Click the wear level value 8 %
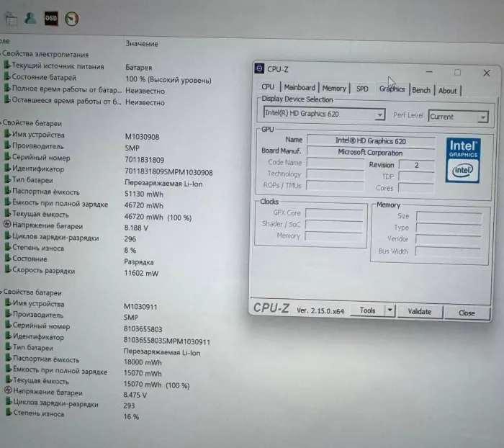The height and width of the screenshot is (448, 504). coord(130,250)
